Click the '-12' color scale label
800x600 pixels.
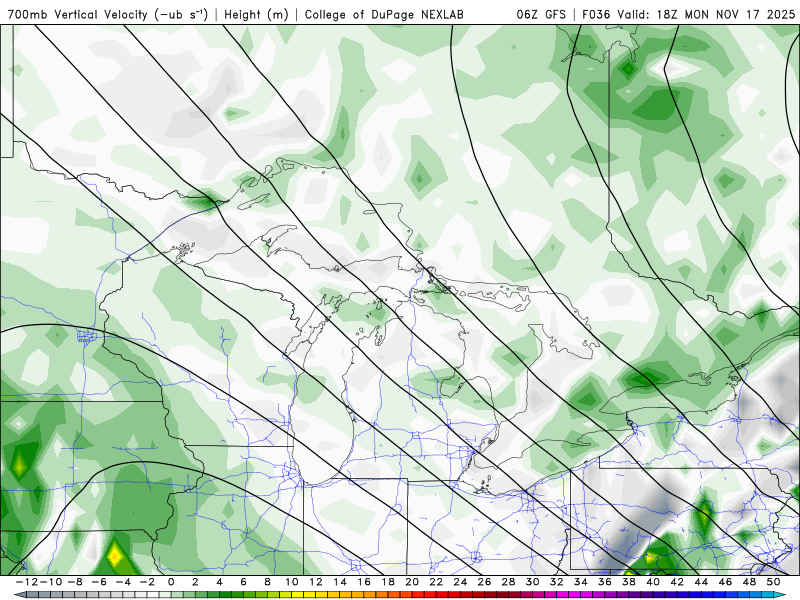26,582
